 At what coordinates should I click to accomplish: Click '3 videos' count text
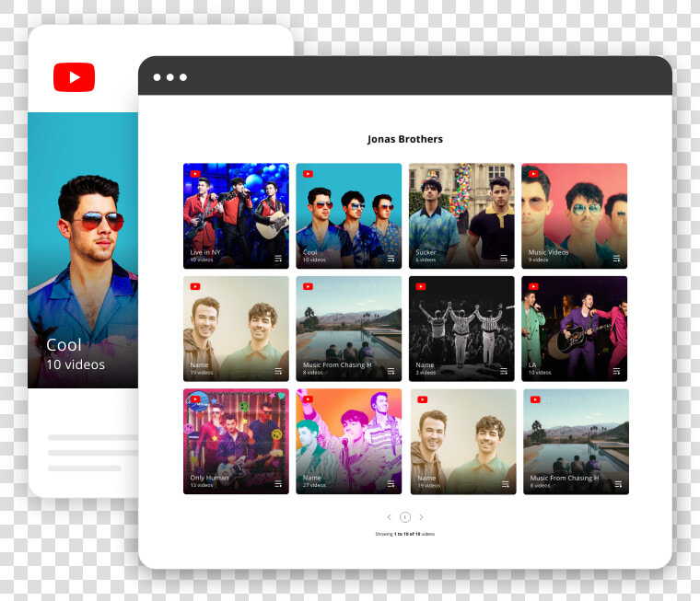[x=426, y=373]
